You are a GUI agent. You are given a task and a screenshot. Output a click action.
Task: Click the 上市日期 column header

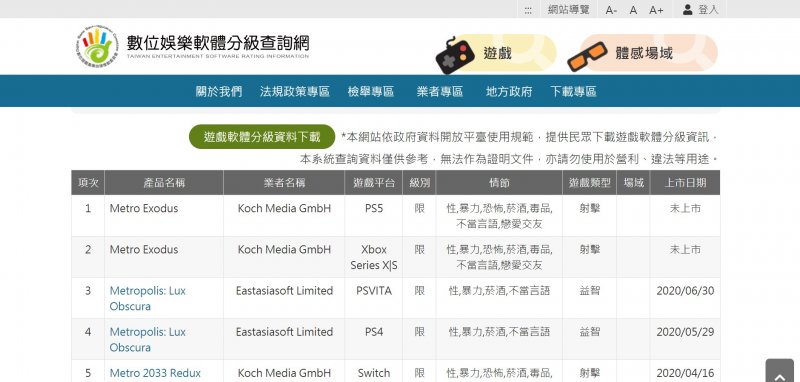point(685,183)
